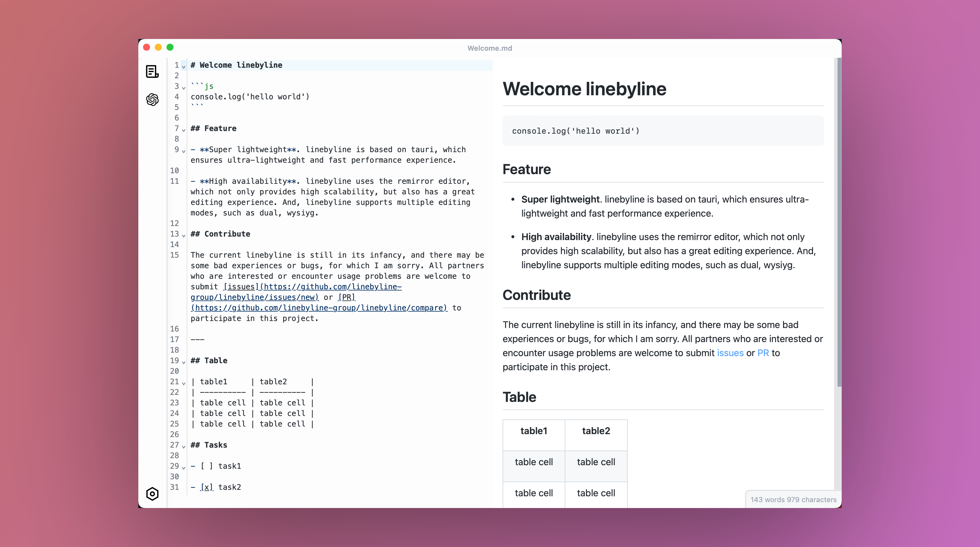This screenshot has height=547, width=980.
Task: Click the '## Tasks' heading in editor
Action: (x=209, y=445)
